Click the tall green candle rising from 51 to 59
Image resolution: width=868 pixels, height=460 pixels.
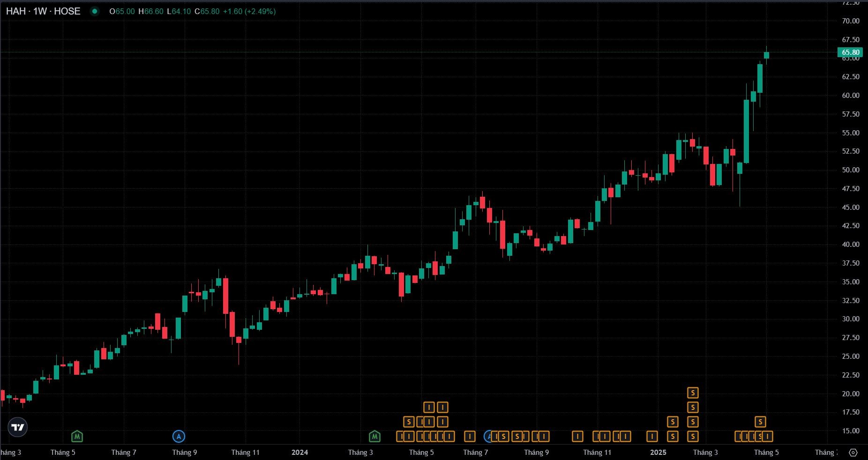point(746,131)
